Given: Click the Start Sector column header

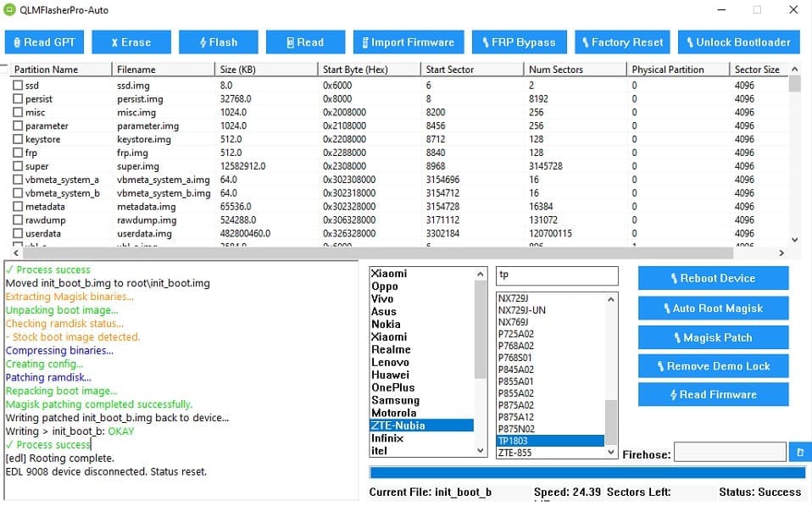Looking at the screenshot, I should [x=472, y=70].
